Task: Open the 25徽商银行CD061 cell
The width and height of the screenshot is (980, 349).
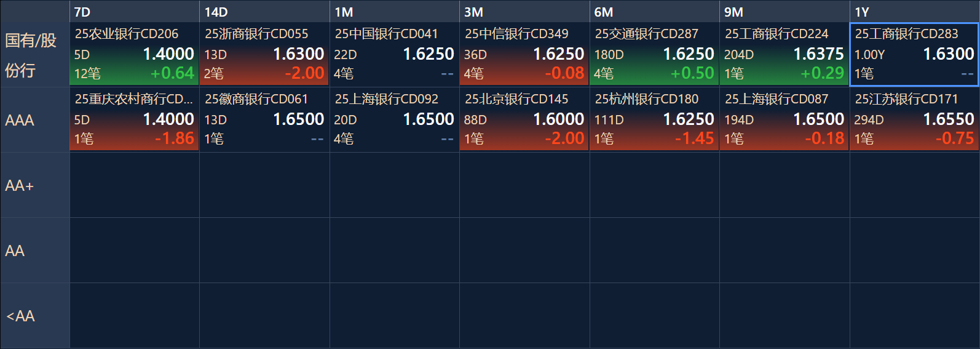Action: pyautogui.click(x=264, y=119)
